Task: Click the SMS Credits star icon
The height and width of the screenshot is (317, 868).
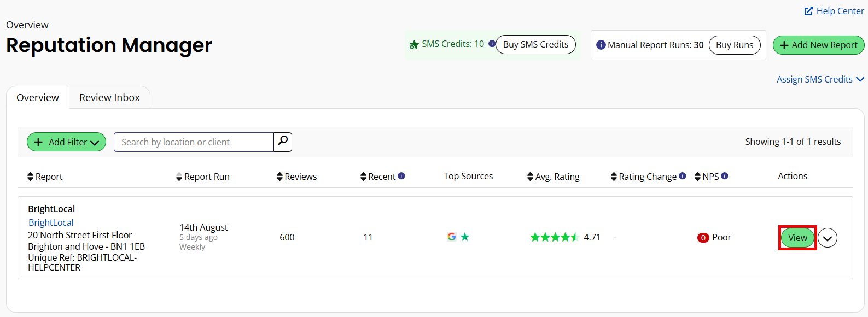Action: 414,45
